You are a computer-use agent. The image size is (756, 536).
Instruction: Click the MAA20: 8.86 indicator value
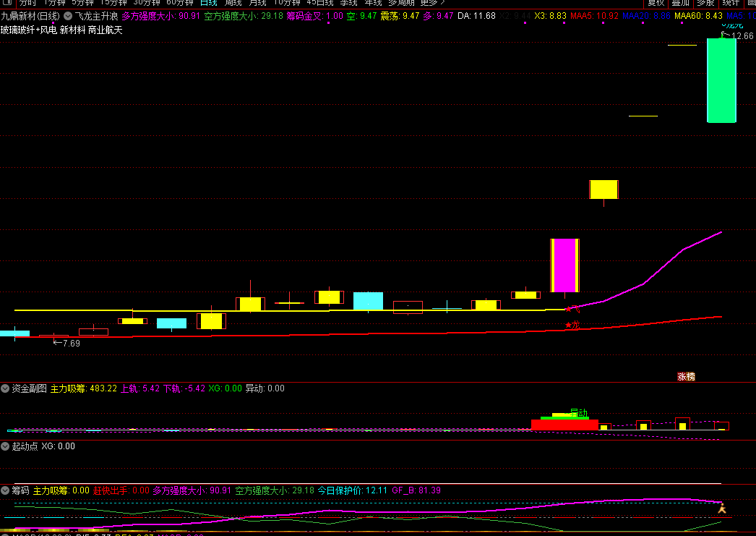click(x=646, y=16)
